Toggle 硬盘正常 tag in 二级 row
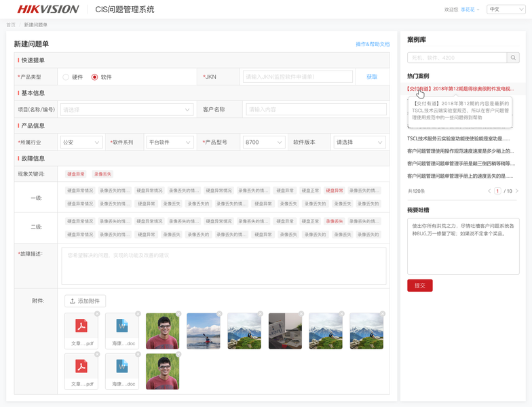The width and height of the screenshot is (532, 407). click(x=311, y=221)
